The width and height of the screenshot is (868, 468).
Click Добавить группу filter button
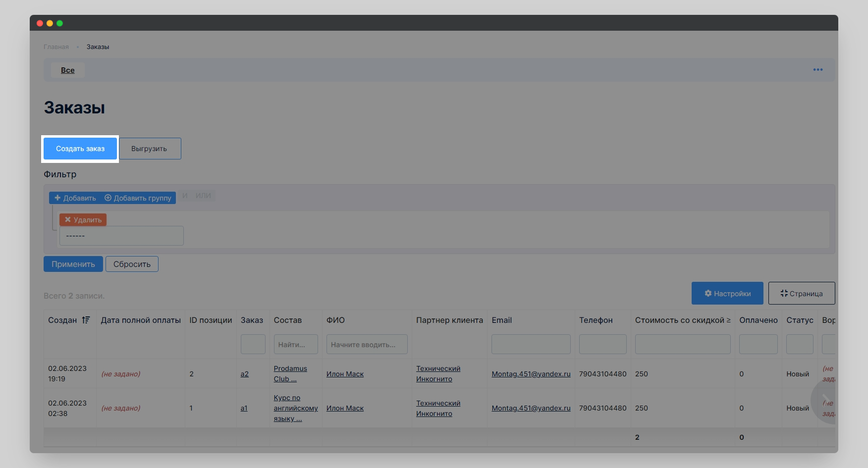(x=138, y=198)
